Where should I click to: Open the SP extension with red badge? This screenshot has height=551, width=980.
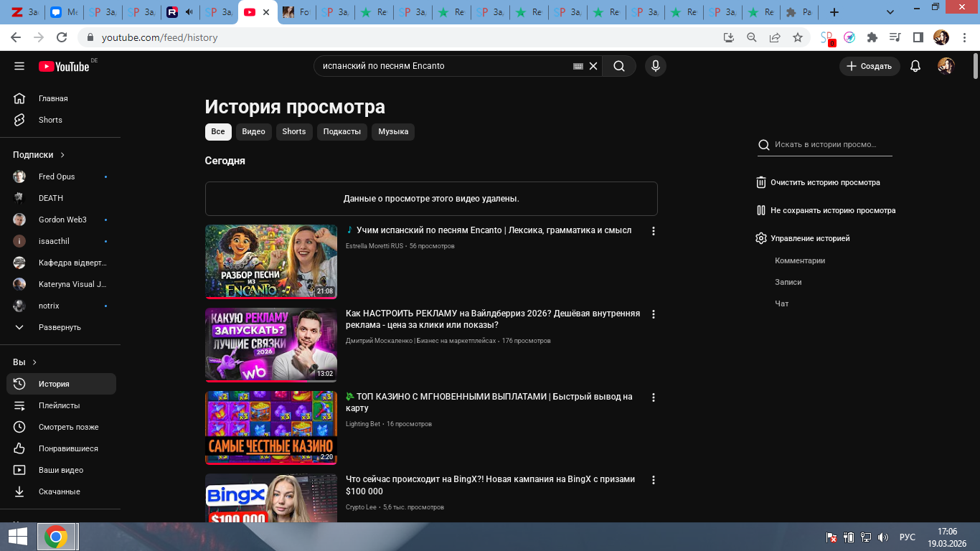click(x=827, y=38)
